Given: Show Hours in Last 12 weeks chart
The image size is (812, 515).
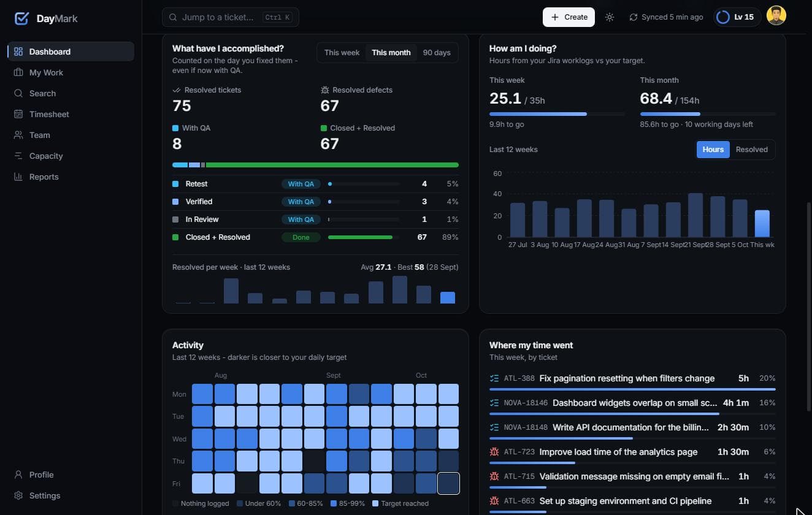Looking at the screenshot, I should point(713,150).
